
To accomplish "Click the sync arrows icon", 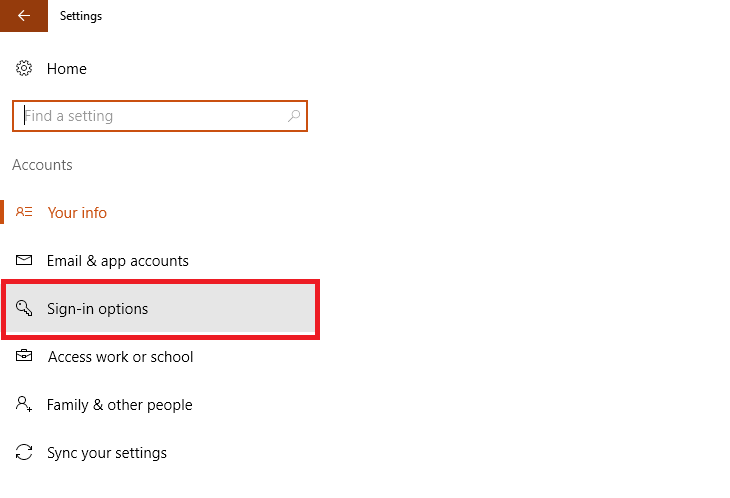I will point(25,453).
